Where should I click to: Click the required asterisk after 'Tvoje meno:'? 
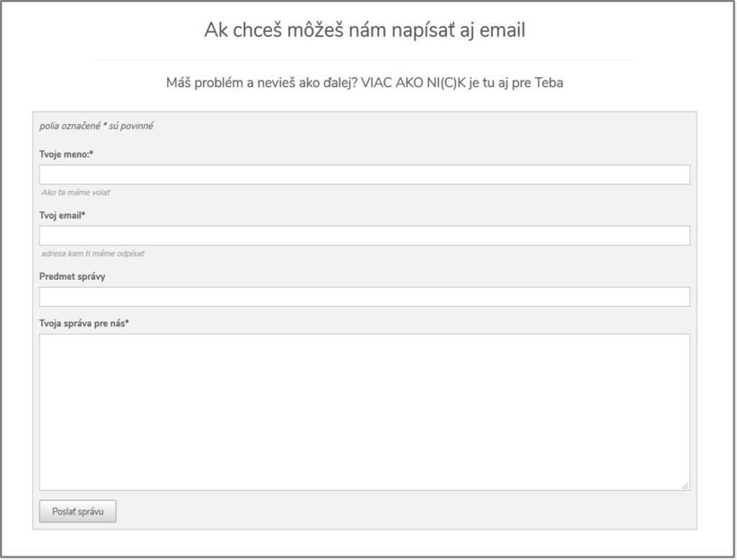(91, 153)
